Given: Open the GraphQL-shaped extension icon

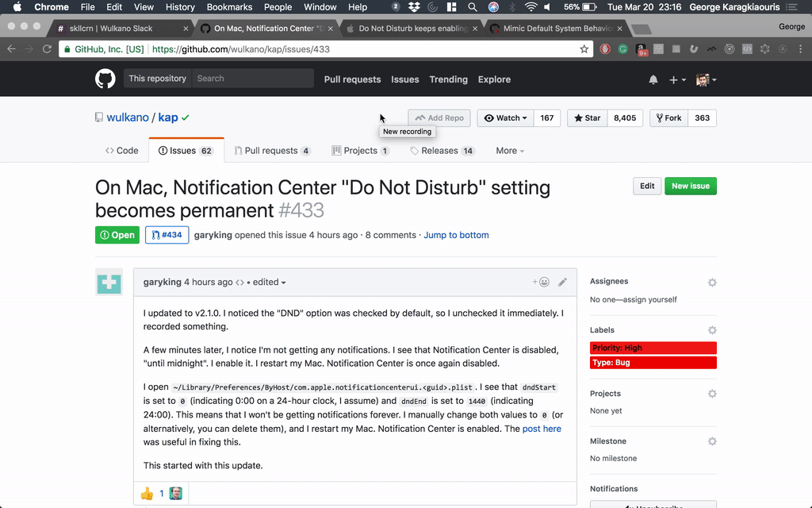Looking at the screenshot, I should [765, 49].
